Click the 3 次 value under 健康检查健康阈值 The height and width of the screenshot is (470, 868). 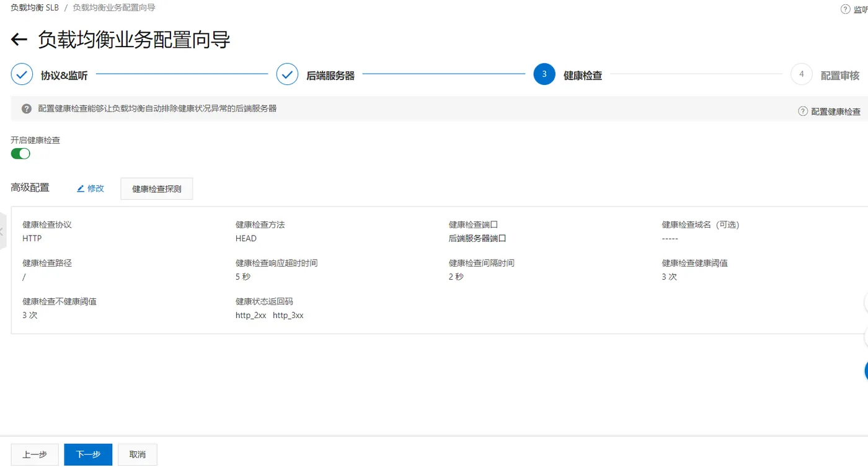(670, 277)
